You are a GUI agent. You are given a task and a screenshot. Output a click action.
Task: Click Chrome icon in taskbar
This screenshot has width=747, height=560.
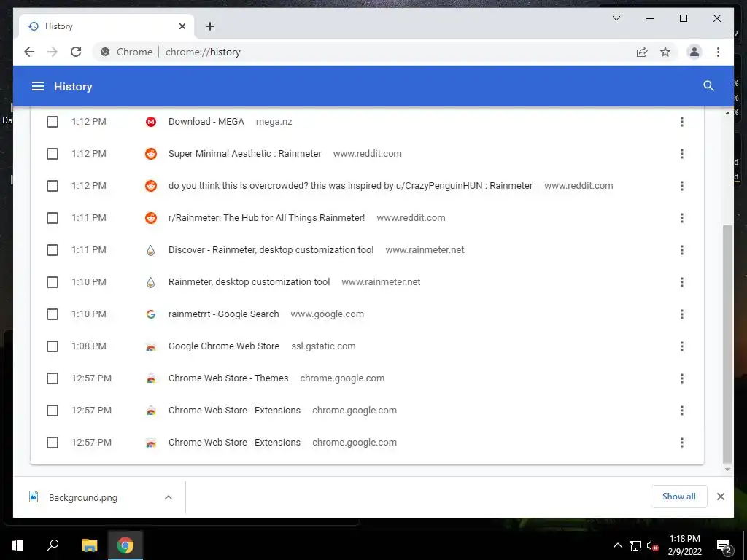[125, 545]
